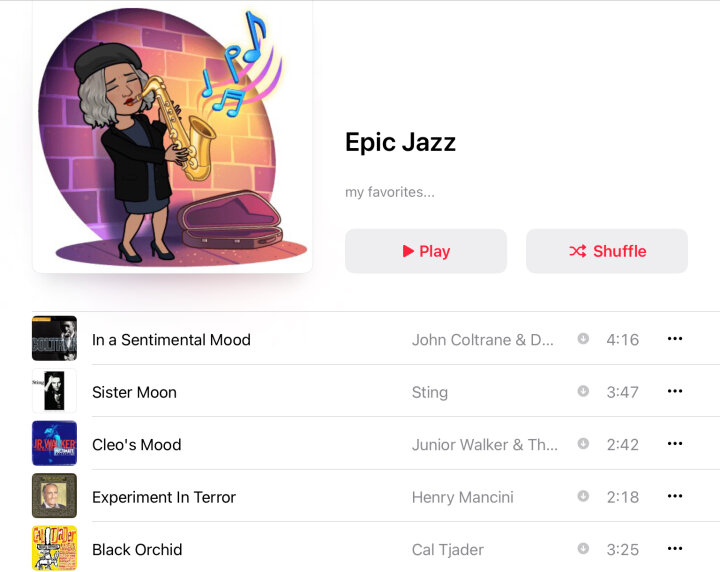Select the Black Orchid song title

(x=137, y=550)
